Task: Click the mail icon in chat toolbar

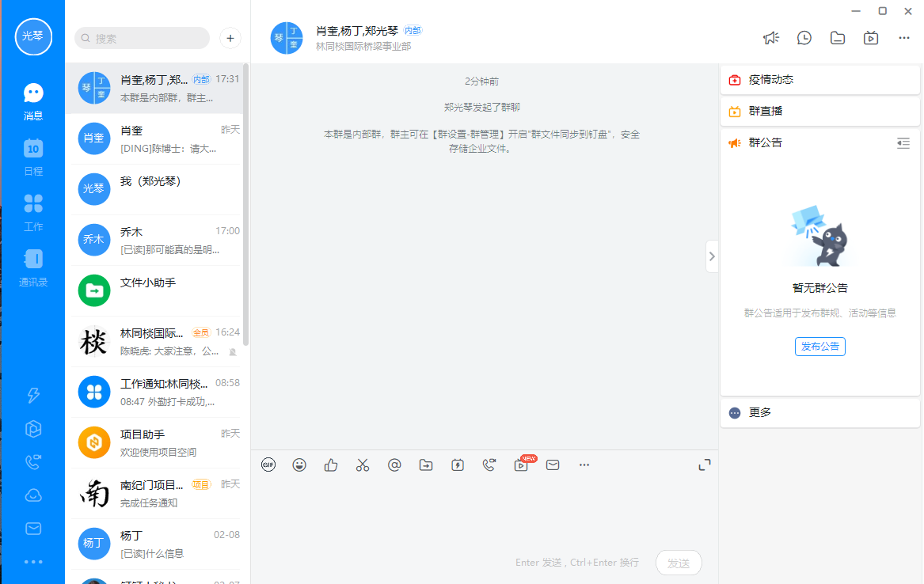Action: point(553,465)
